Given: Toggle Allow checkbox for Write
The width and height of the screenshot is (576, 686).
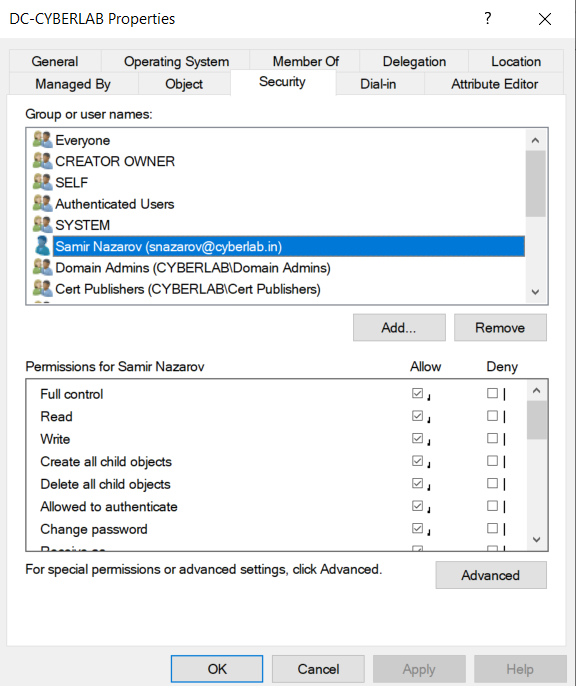Looking at the screenshot, I should (417, 438).
